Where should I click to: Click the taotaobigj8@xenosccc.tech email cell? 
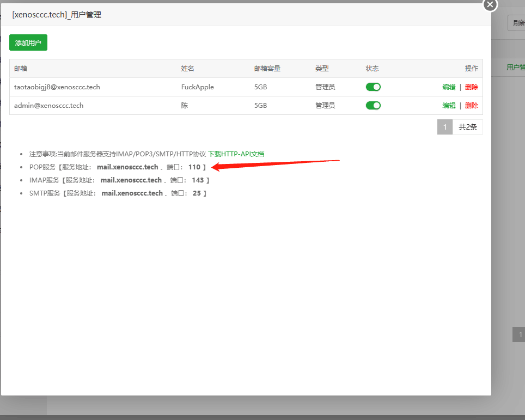[x=57, y=87]
